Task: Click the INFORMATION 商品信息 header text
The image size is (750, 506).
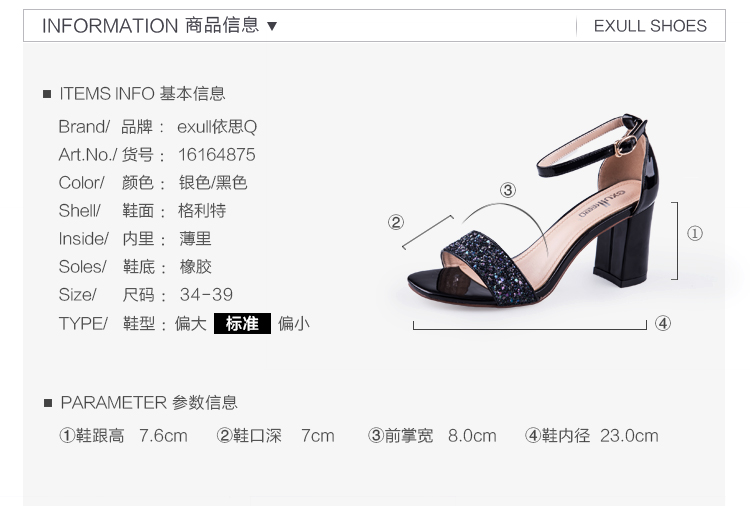Action: (x=150, y=25)
